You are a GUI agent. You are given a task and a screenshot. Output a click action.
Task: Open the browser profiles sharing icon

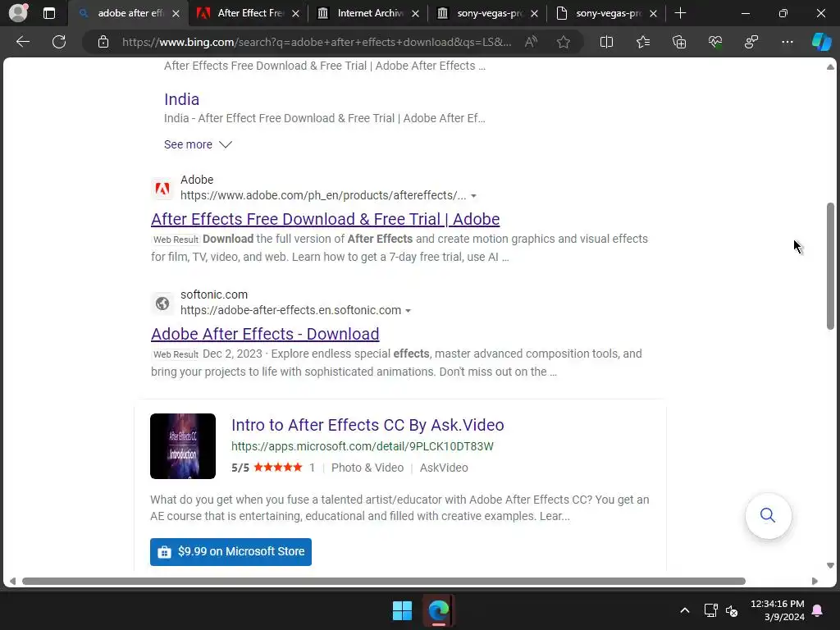point(751,42)
